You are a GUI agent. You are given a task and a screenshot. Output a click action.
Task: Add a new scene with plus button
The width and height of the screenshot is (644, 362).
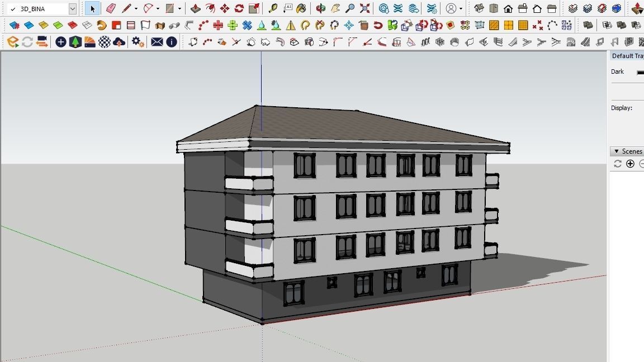(630, 164)
